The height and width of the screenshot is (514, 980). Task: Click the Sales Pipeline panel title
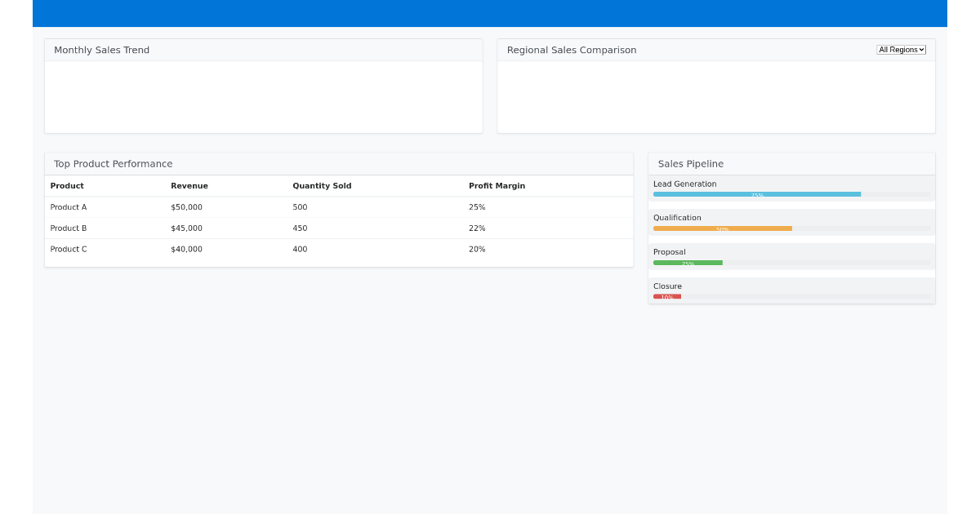click(x=690, y=163)
